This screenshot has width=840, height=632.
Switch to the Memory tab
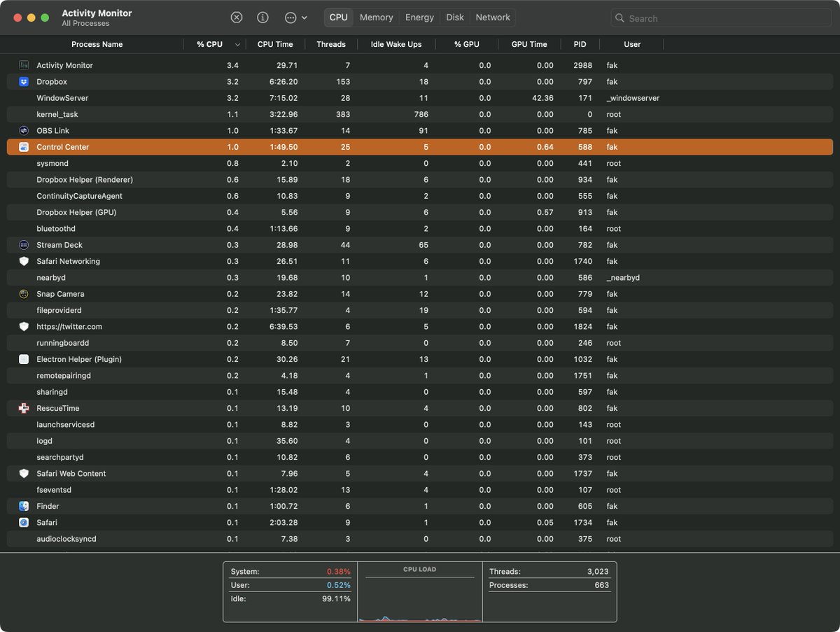tap(377, 17)
